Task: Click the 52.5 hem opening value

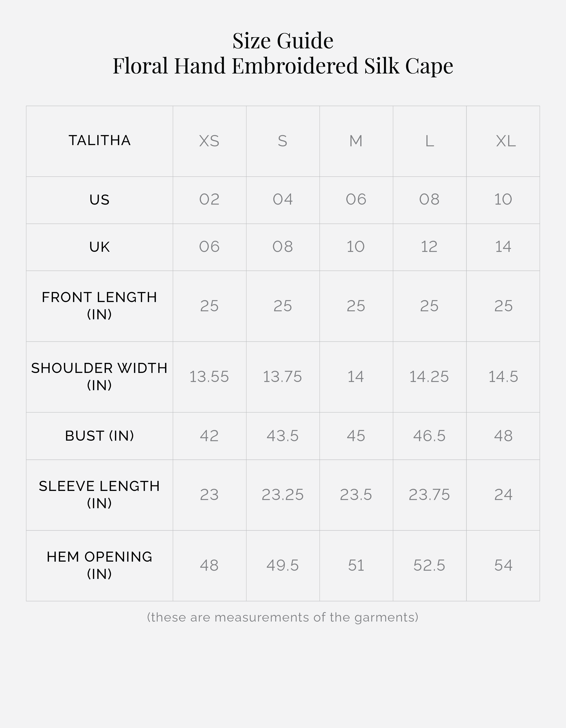Action: [x=429, y=565]
